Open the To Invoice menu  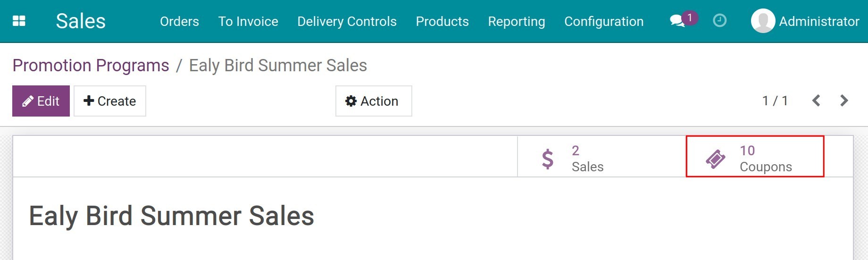(248, 21)
